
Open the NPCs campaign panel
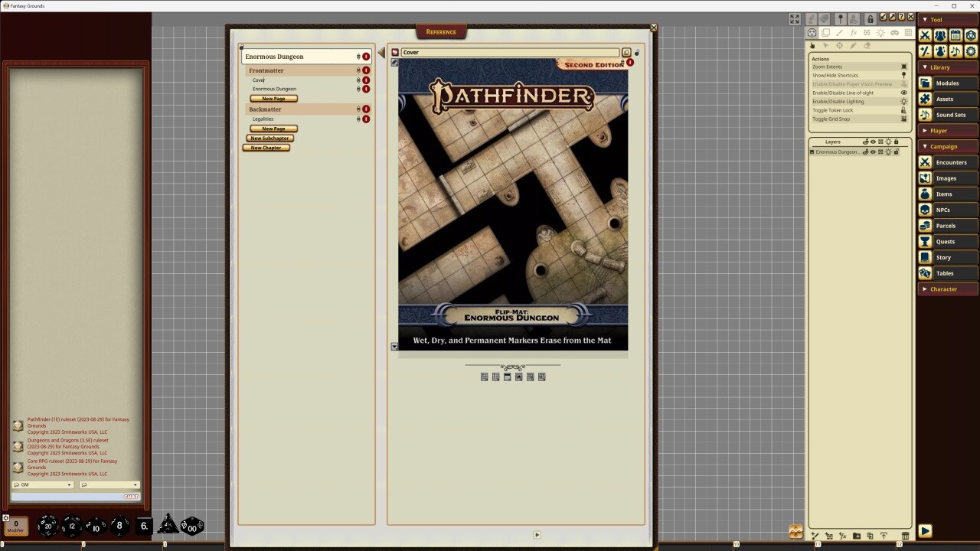pos(948,209)
